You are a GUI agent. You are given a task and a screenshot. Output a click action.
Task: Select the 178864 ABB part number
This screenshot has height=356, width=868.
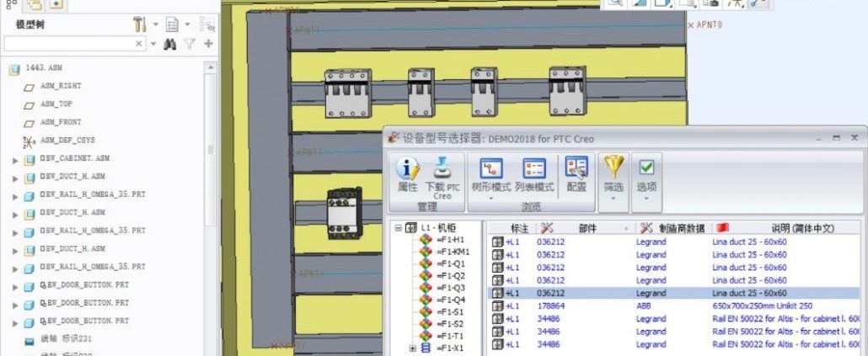[550, 306]
